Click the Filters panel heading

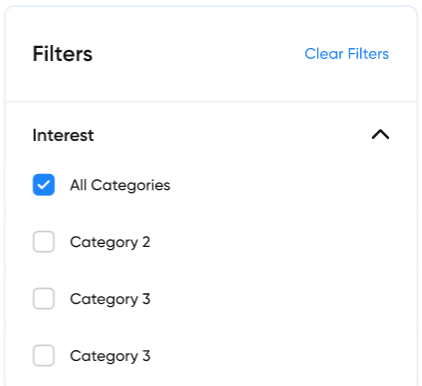pyautogui.click(x=63, y=54)
